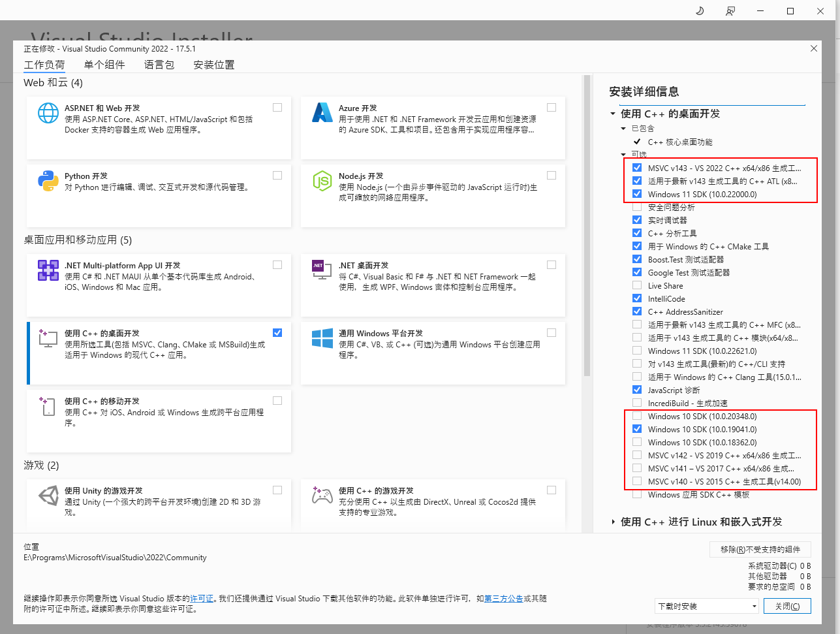Click the 游戏 (2) category heading
Viewport: 840px width, 634px height.
point(41,466)
